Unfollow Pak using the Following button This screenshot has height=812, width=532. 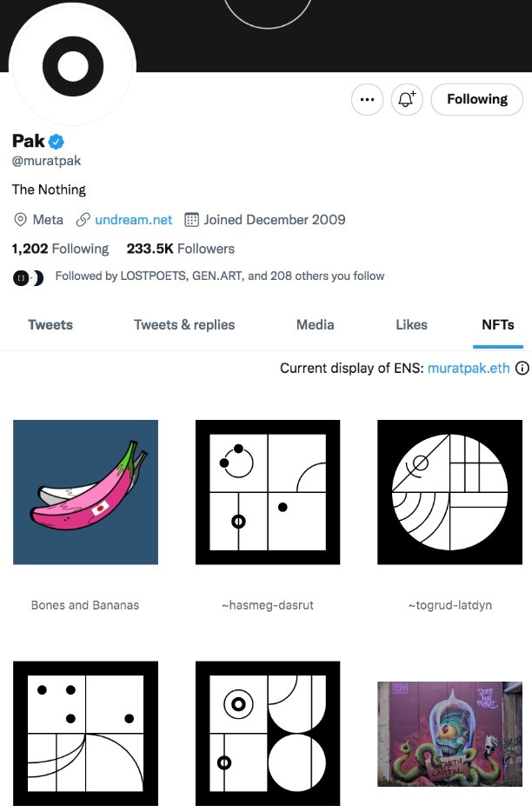476,99
